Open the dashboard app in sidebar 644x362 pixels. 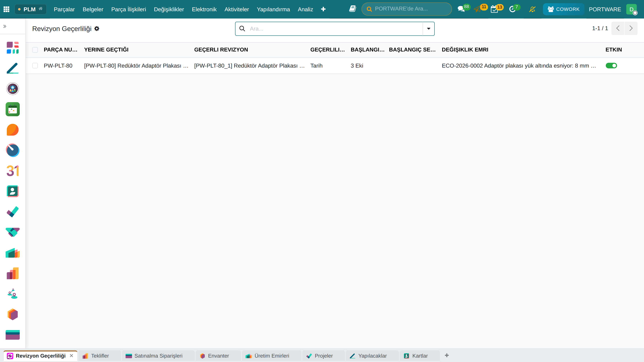[13, 48]
